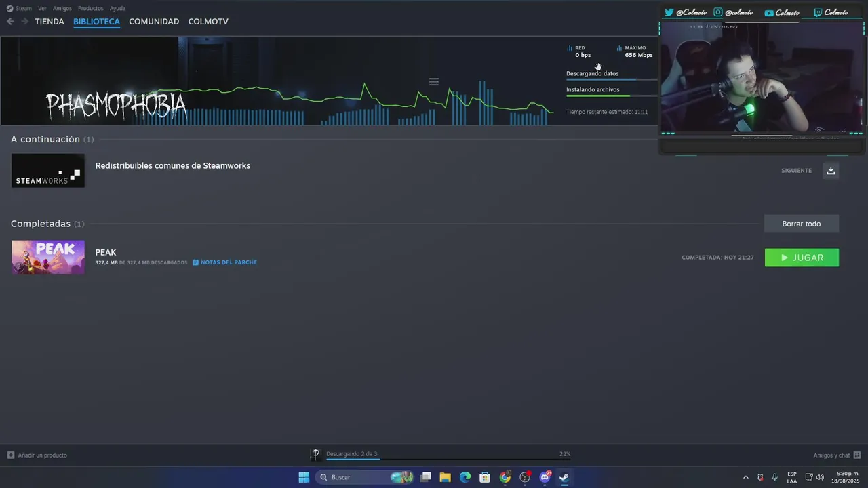Go forward with the right arrow
The image size is (868, 488).
tap(24, 22)
